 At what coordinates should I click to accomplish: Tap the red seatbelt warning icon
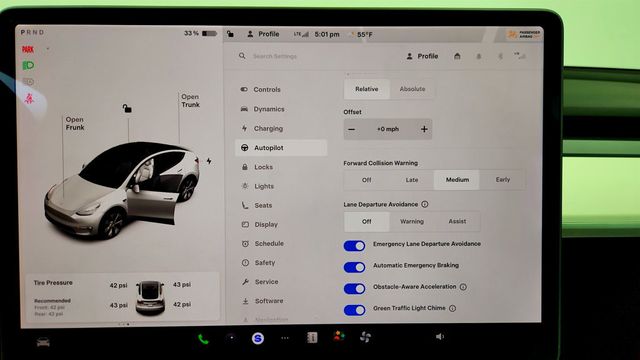pos(29,98)
